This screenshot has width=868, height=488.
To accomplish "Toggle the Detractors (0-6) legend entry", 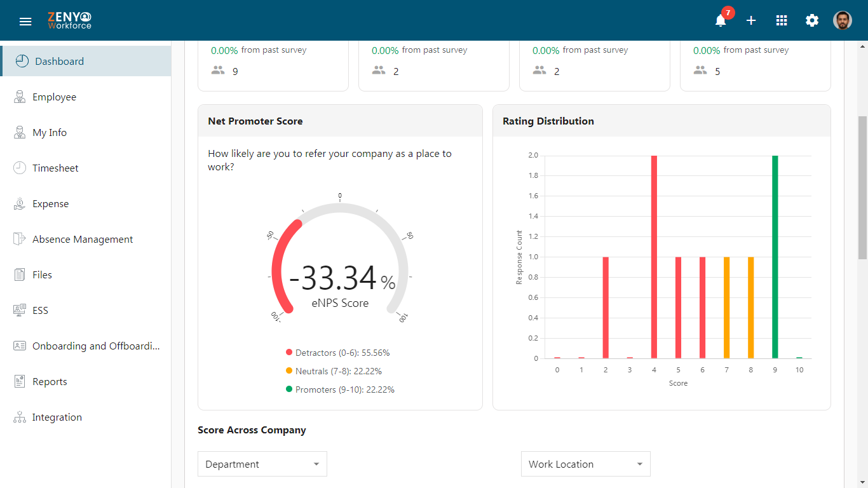I will (x=337, y=353).
